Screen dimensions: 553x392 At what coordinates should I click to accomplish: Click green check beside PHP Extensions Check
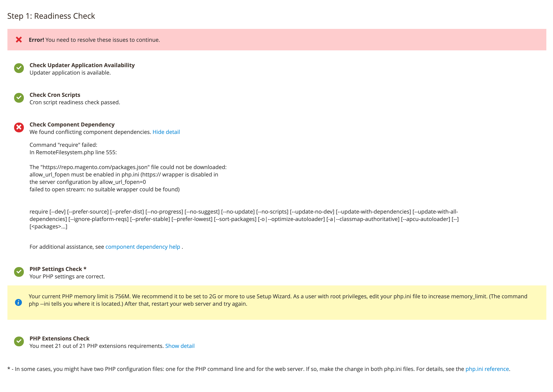tap(19, 342)
